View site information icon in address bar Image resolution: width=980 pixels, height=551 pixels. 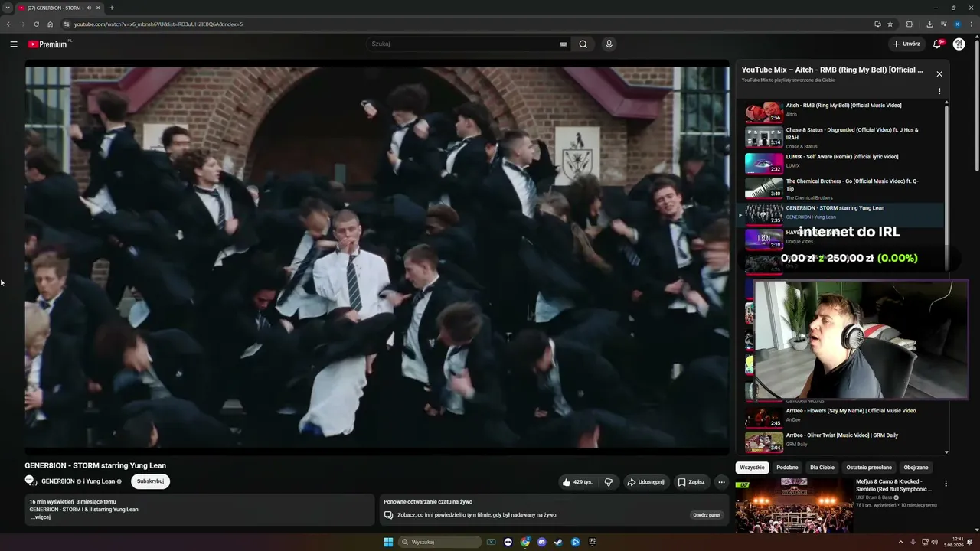(66, 24)
